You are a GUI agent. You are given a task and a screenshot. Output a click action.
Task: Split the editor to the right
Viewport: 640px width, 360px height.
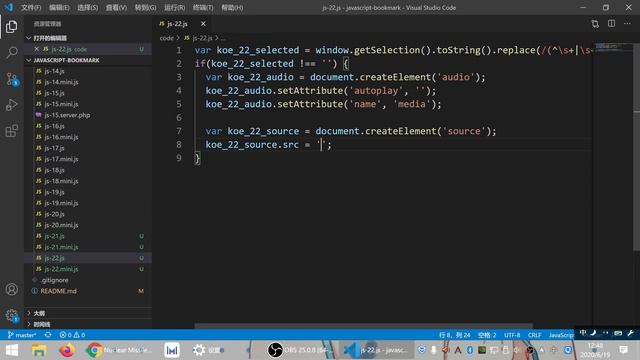tap(611, 24)
